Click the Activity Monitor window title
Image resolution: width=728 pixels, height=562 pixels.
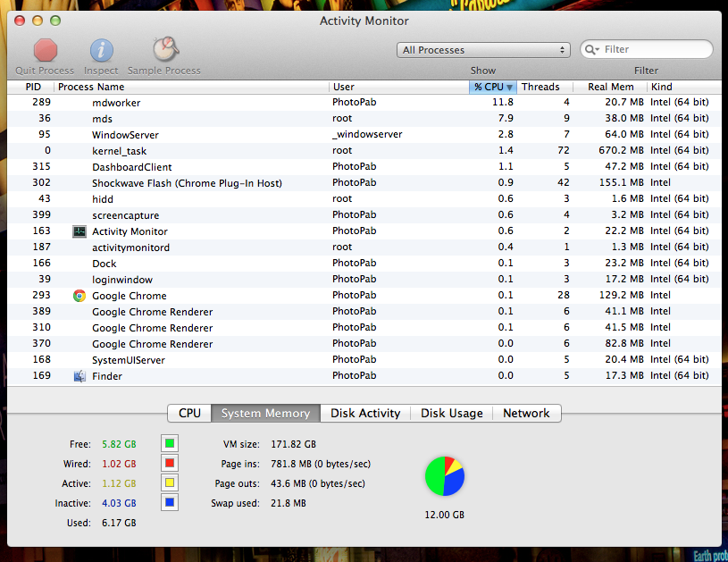click(x=364, y=21)
